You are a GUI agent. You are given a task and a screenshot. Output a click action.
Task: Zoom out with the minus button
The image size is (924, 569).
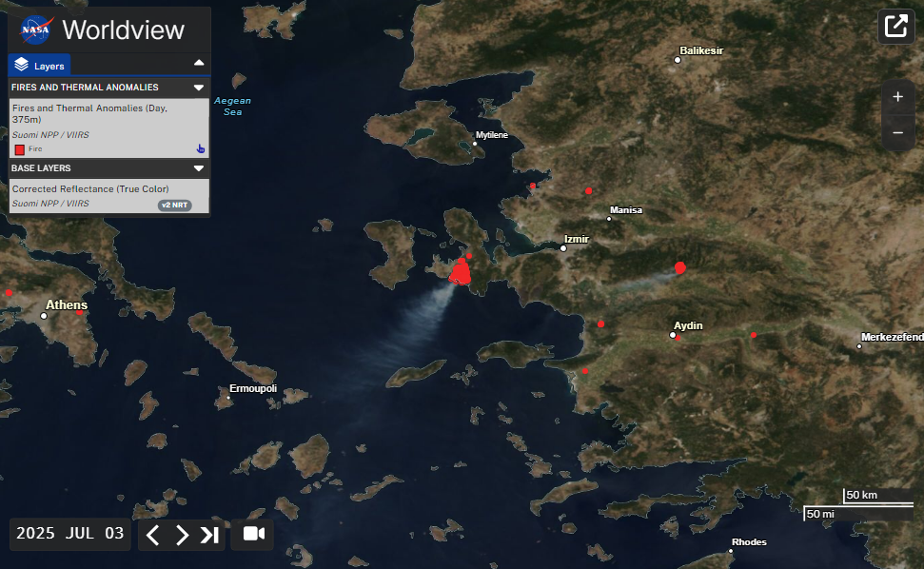click(x=897, y=132)
